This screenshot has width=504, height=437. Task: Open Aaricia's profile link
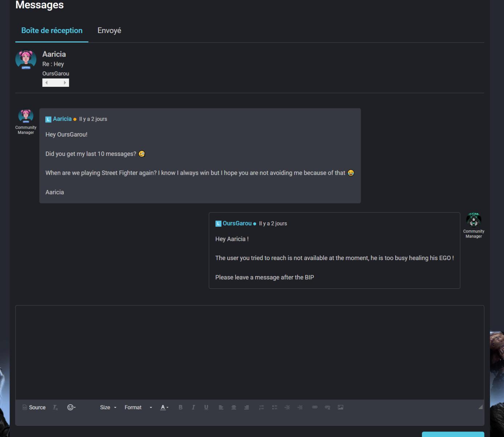pos(62,119)
